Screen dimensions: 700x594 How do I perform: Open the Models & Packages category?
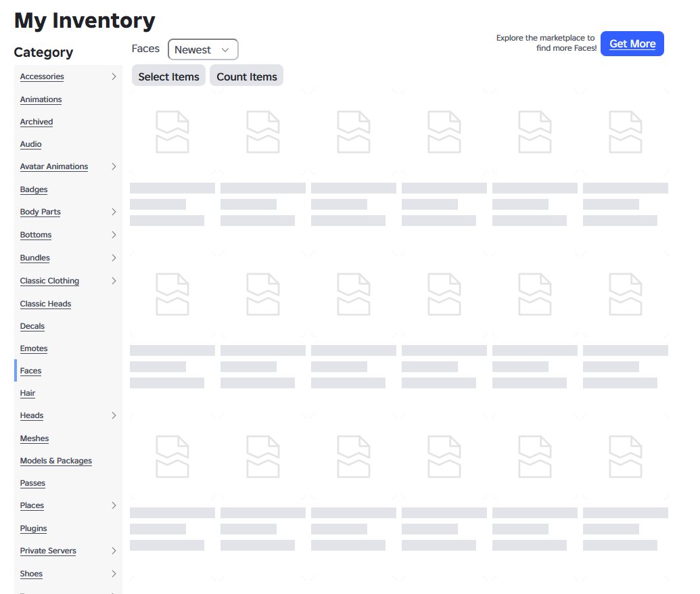coord(56,461)
